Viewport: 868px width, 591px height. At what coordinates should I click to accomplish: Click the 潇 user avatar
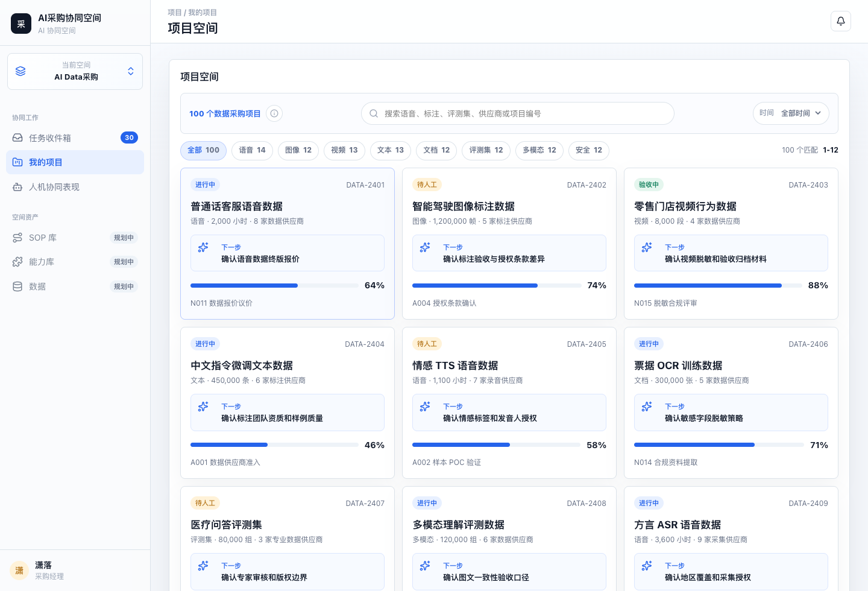point(19,570)
